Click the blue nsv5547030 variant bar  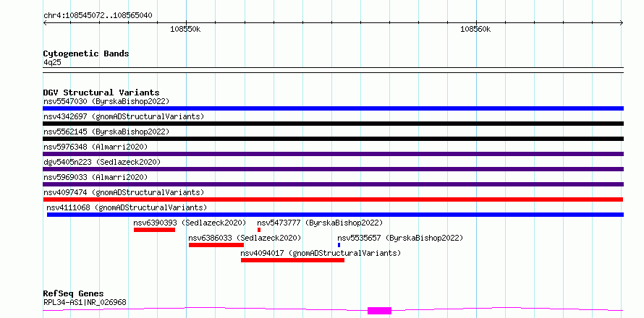click(x=333, y=108)
